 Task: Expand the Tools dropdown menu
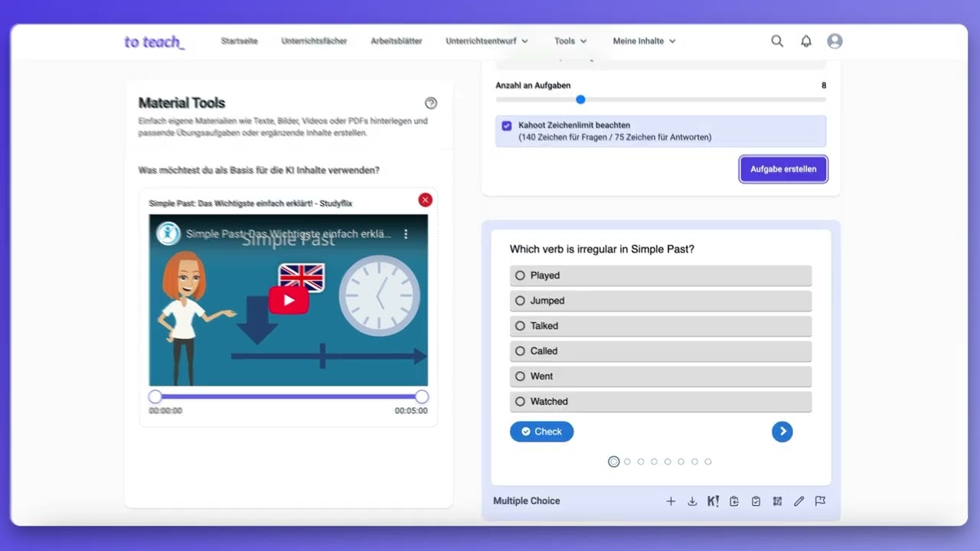tap(570, 41)
